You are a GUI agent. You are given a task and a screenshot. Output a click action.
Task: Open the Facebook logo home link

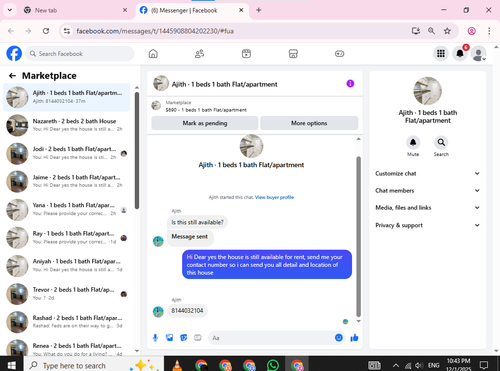point(14,53)
